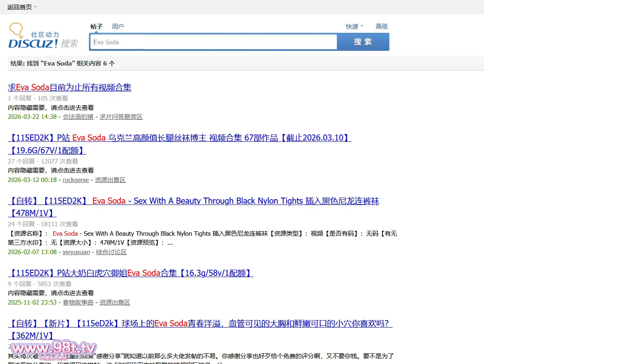Click the text 27 个回复 - 12077 次查看
Screen dimensions: 632x364
click(x=43, y=162)
